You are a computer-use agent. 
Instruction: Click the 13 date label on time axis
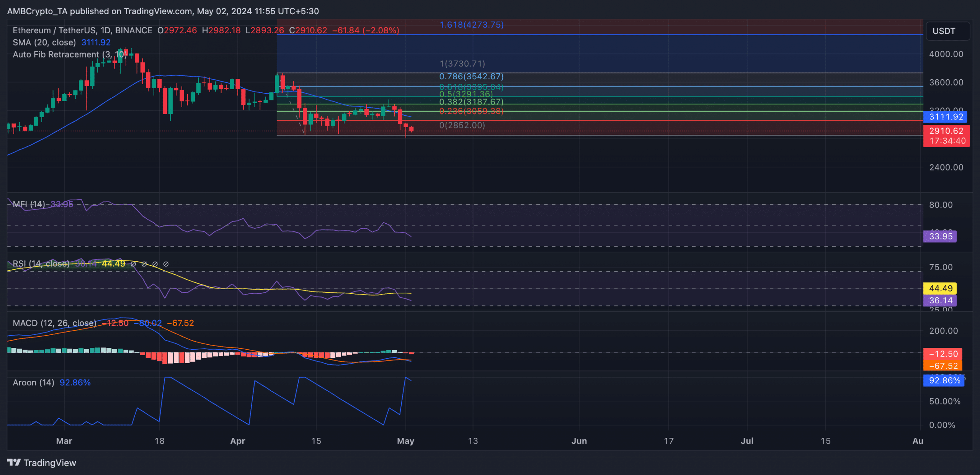[473, 441]
